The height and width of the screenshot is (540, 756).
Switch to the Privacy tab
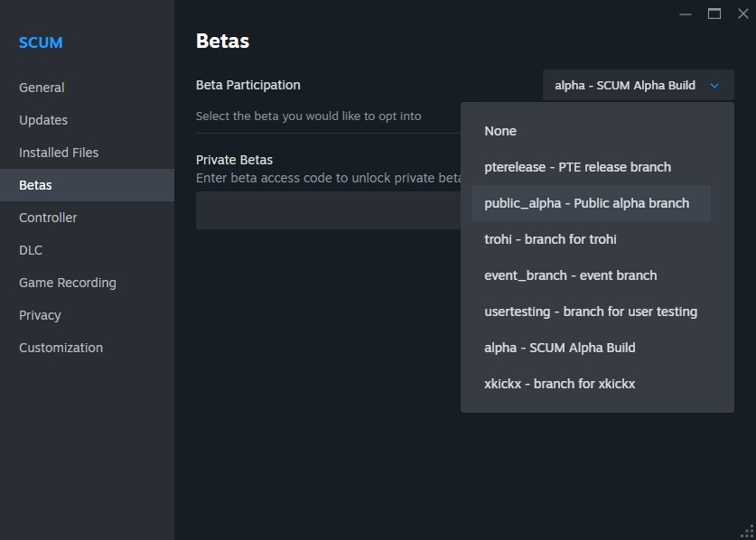(x=40, y=315)
